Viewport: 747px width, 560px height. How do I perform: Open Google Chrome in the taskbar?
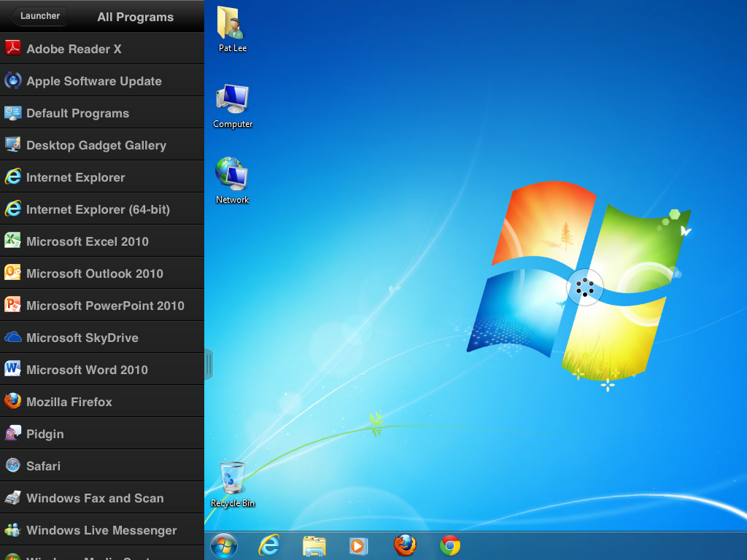[450, 545]
